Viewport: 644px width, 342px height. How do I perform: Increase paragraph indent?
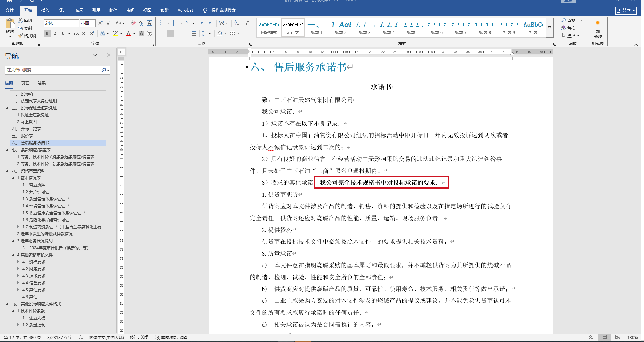[211, 23]
